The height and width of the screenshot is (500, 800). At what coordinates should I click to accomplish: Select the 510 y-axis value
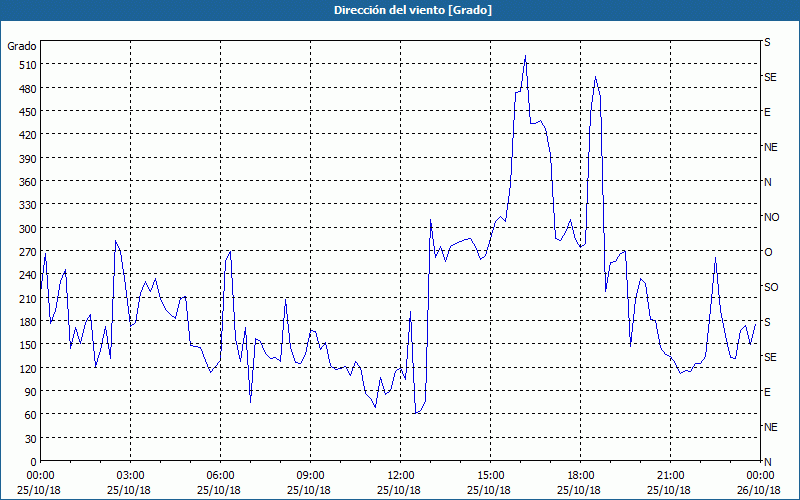point(28,65)
